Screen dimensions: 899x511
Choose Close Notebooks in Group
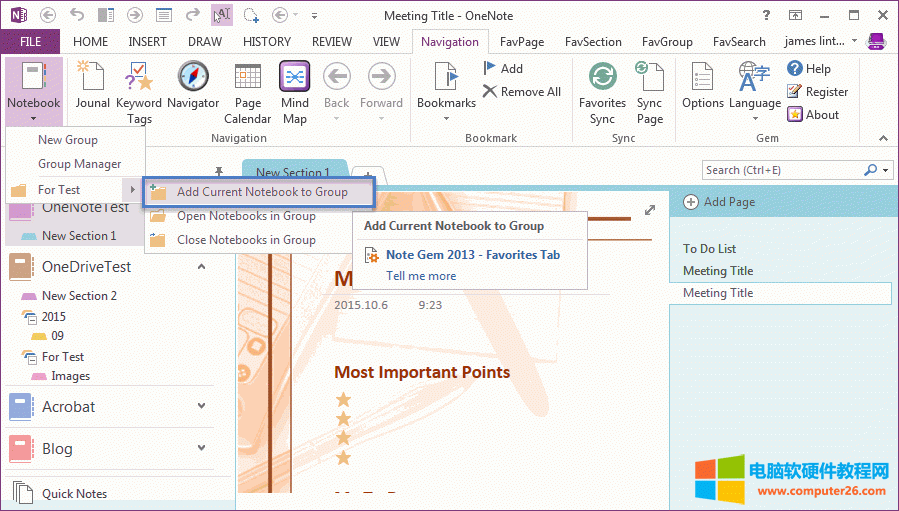click(x=246, y=240)
